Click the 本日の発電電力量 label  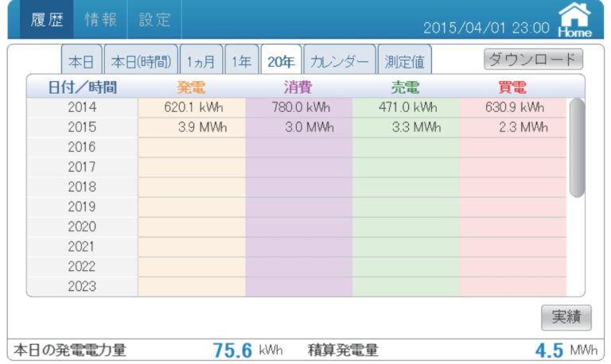(x=70, y=350)
